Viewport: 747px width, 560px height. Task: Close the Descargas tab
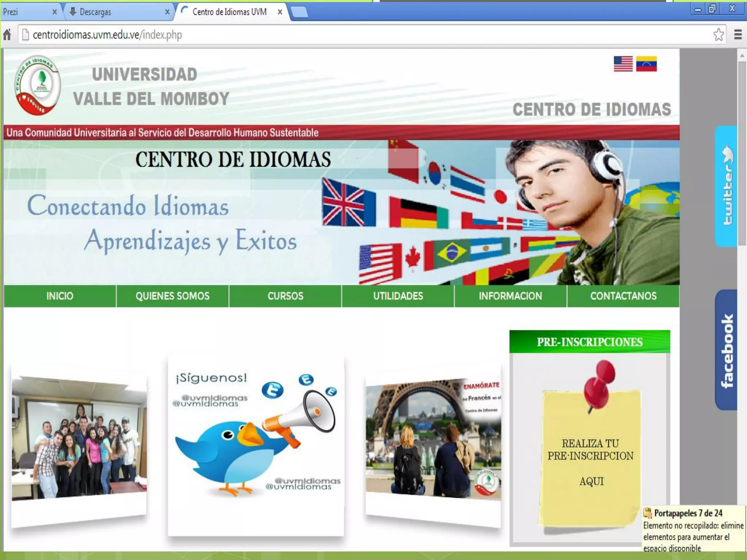(x=167, y=12)
